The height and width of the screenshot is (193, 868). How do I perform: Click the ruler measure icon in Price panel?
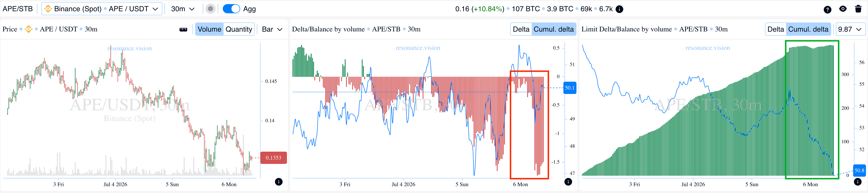click(183, 29)
